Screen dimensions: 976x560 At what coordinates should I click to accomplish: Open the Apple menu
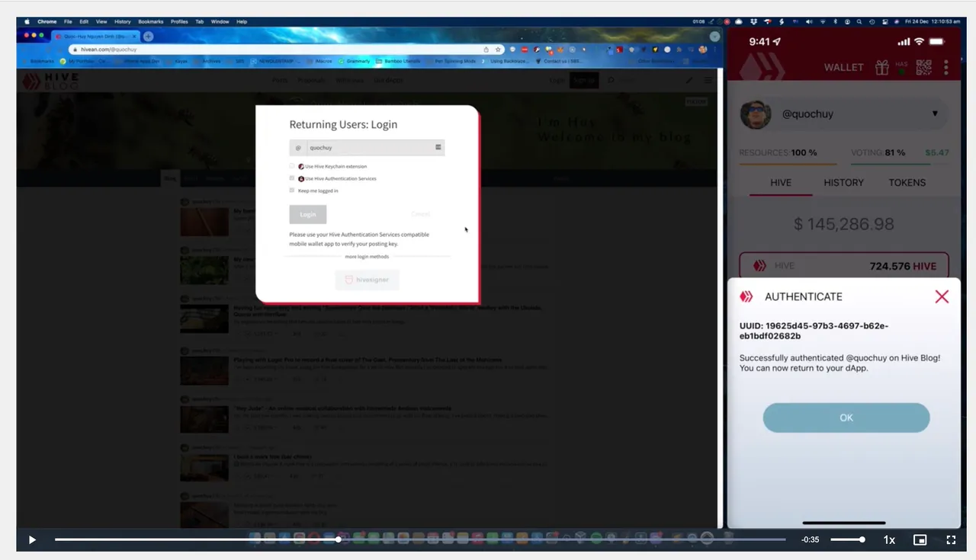pyautogui.click(x=27, y=21)
